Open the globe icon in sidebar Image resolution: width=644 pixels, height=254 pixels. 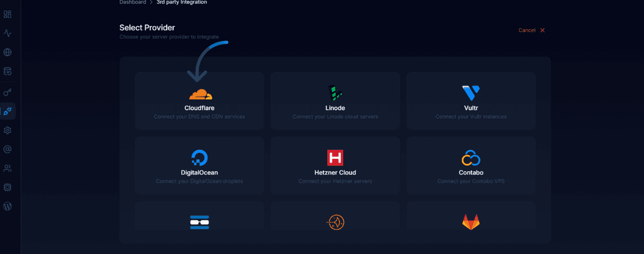(x=8, y=52)
